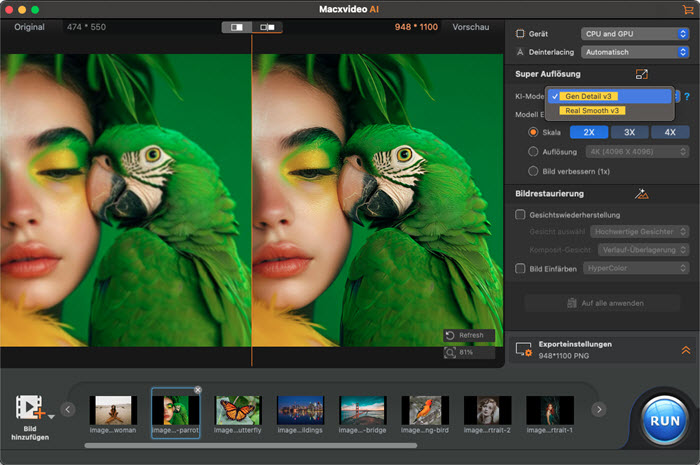This screenshot has width=700, height=465.
Task: Click Bild hinzufügen add media icon
Action: pyautogui.click(x=30, y=407)
